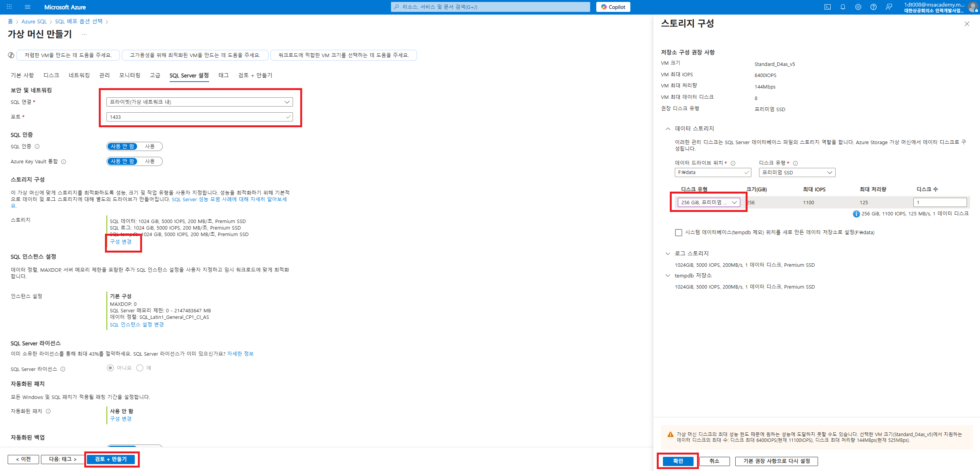Open the help question mark menu
Image resolution: width=980 pixels, height=471 pixels.
click(x=874, y=7)
